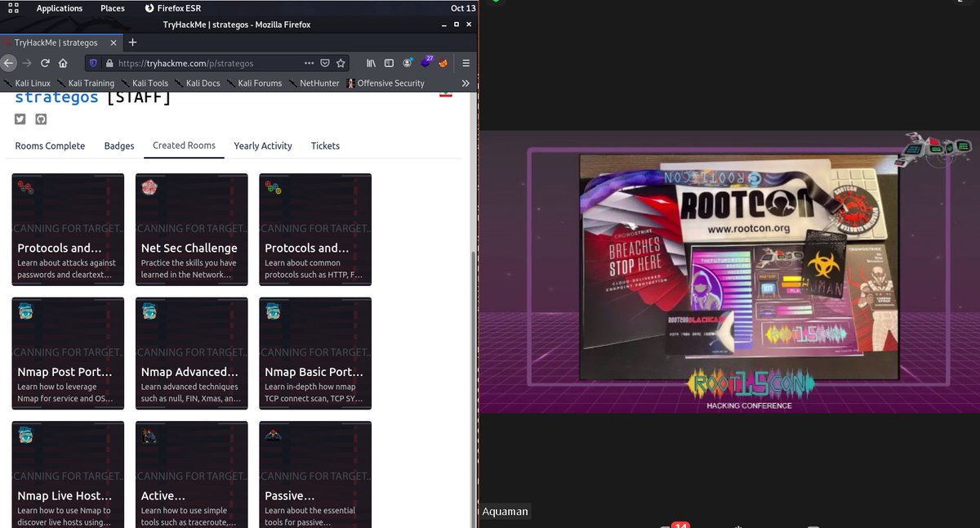Open strategos GitHub profile icon
Screen dimensions: 980x528
point(41,119)
